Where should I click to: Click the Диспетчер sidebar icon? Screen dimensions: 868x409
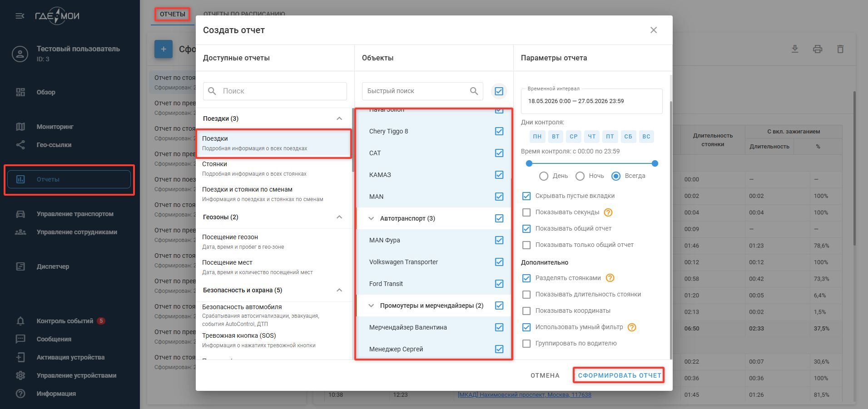pyautogui.click(x=20, y=266)
